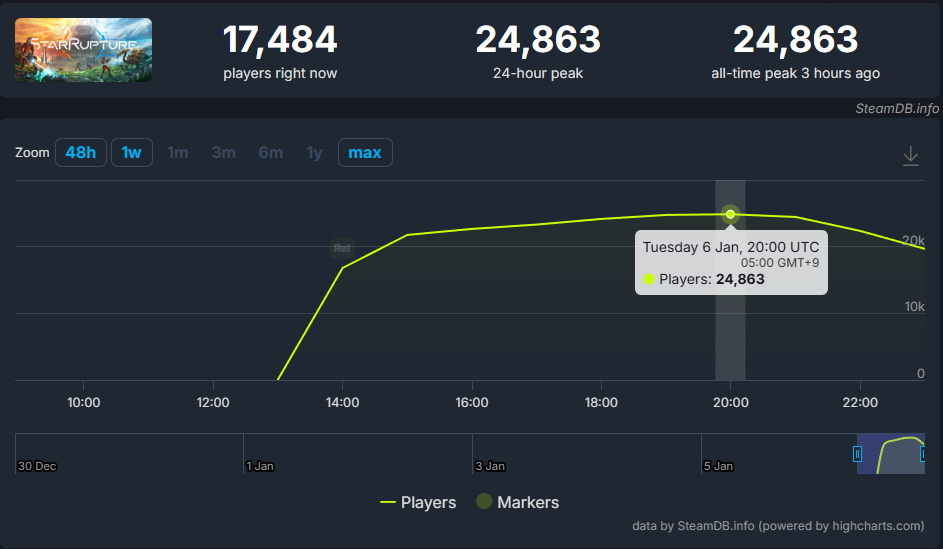Set chart zoom to max
Image resolution: width=943 pixels, height=549 pixels.
(365, 153)
